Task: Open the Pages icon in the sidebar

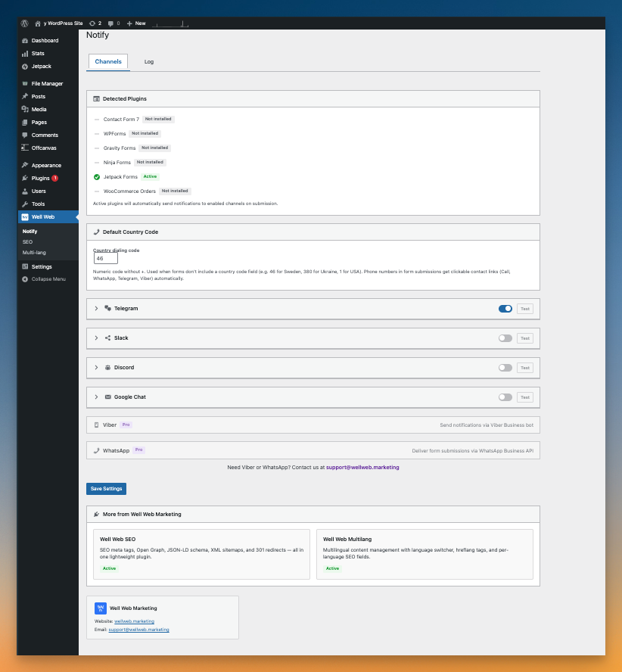Action: (25, 122)
